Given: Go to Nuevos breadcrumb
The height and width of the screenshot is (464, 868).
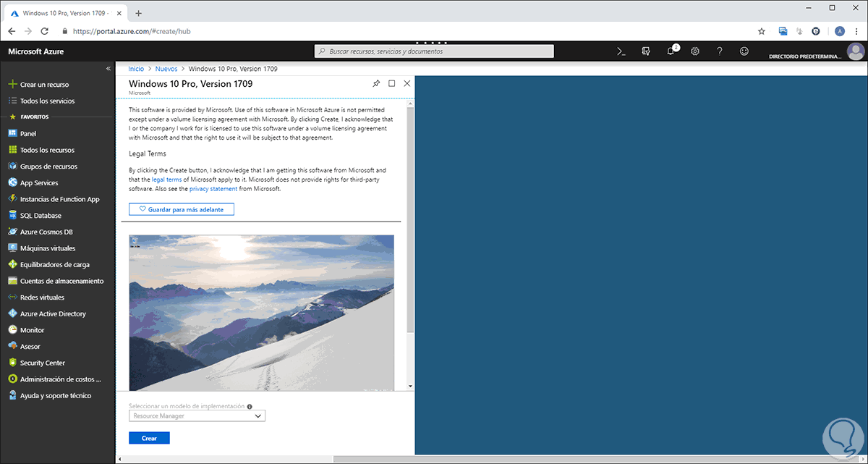Looking at the screenshot, I should coord(166,69).
